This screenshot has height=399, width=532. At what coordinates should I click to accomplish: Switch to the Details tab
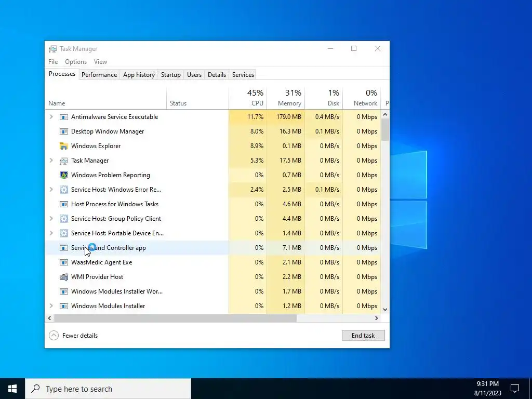(217, 75)
